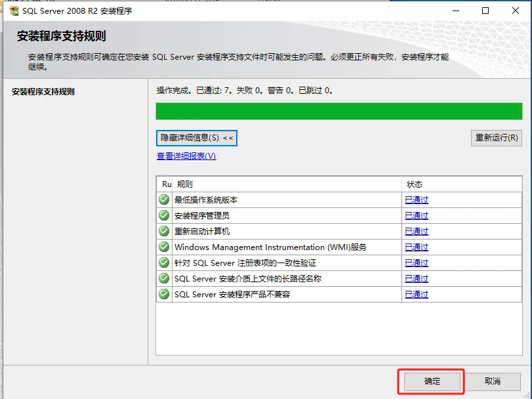Viewport: 532px width, 399px height.
Task: Open the 查看详细报表(V) link
Action: pyautogui.click(x=186, y=156)
